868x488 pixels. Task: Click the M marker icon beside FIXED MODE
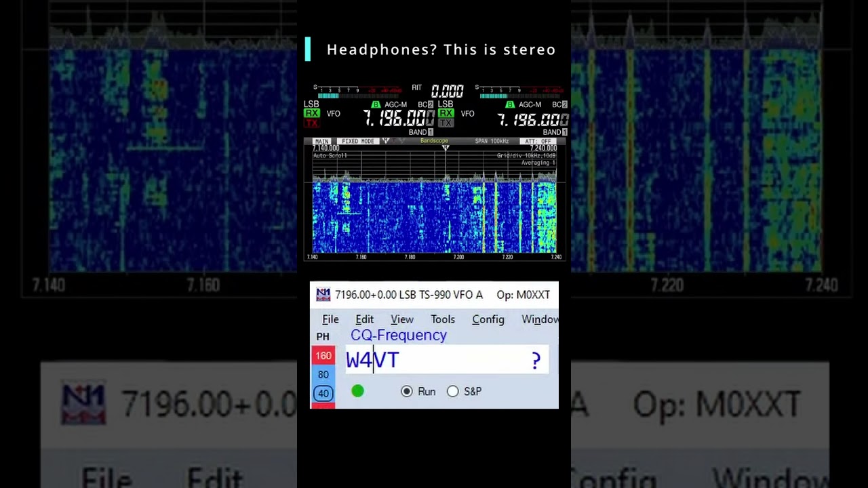[x=385, y=141]
